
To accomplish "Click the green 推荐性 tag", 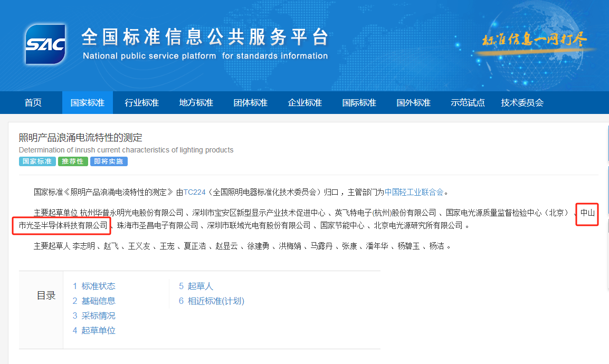I will 73,161.
